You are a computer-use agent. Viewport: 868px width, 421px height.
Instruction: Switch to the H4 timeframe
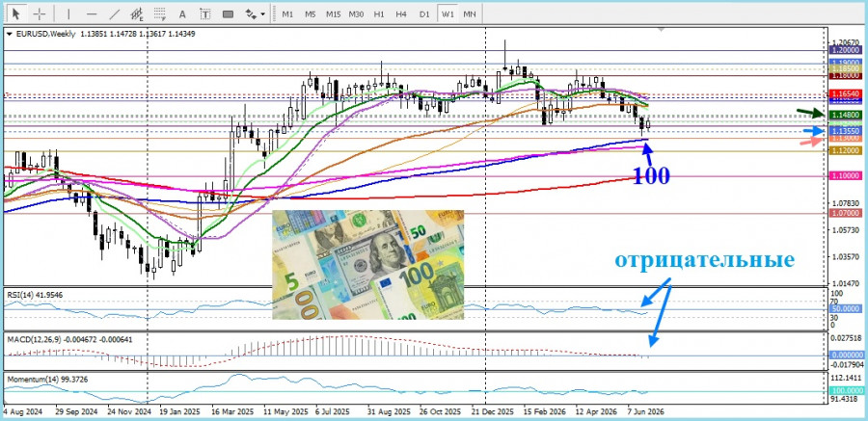tap(401, 13)
